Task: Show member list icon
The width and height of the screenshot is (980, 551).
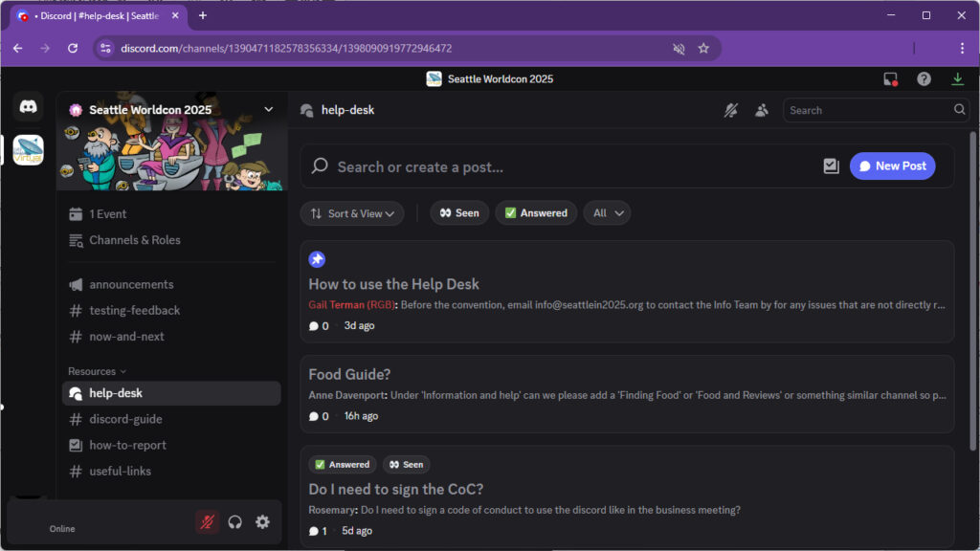Action: [x=761, y=111]
